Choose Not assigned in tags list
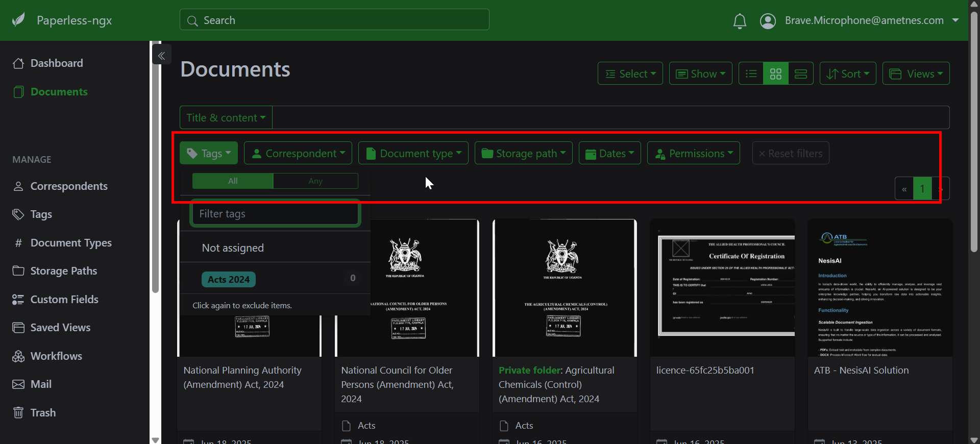Viewport: 980px width, 444px height. coord(233,248)
